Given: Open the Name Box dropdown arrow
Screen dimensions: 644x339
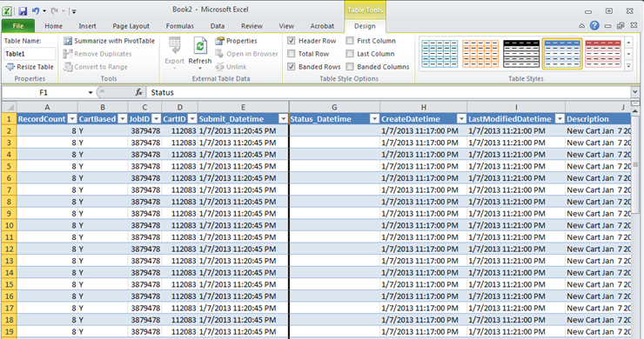Looking at the screenshot, I should (91, 93).
